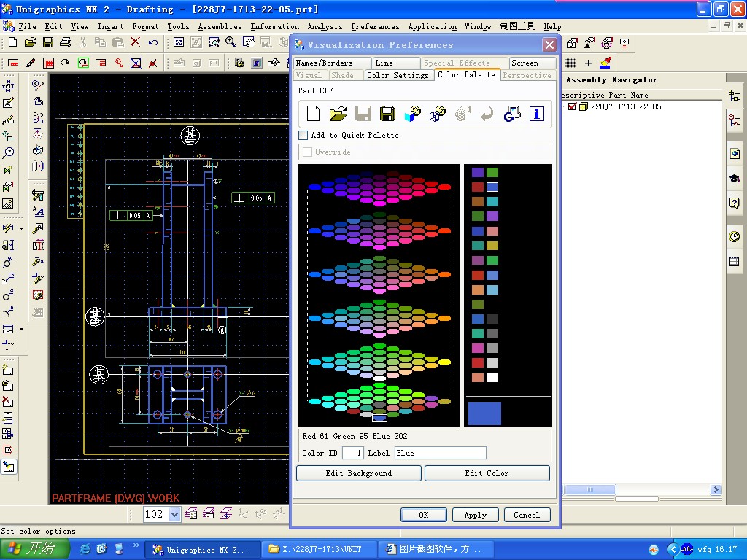Click the dark floppy disk icon in Part CDF

pyautogui.click(x=387, y=113)
